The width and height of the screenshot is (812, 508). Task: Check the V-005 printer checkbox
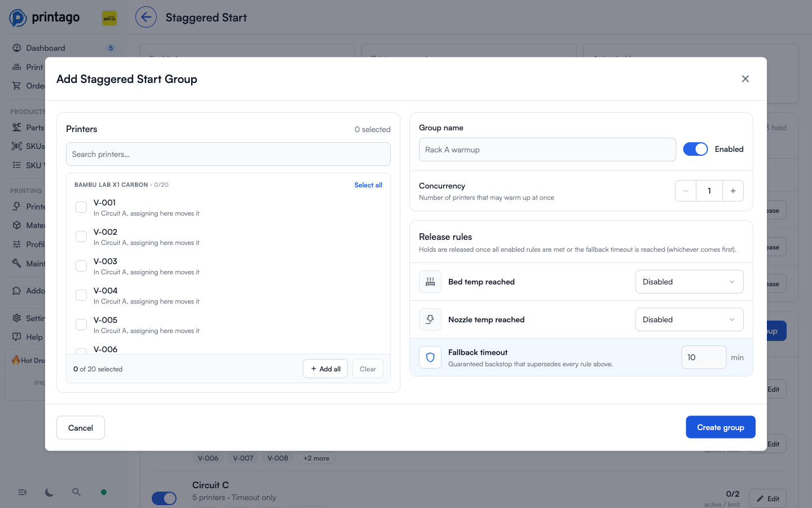81,325
